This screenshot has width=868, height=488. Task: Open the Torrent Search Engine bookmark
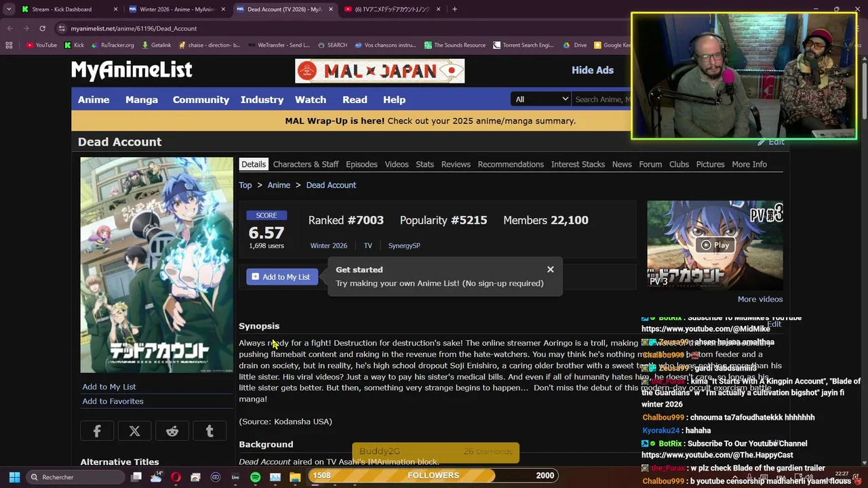tap(524, 45)
